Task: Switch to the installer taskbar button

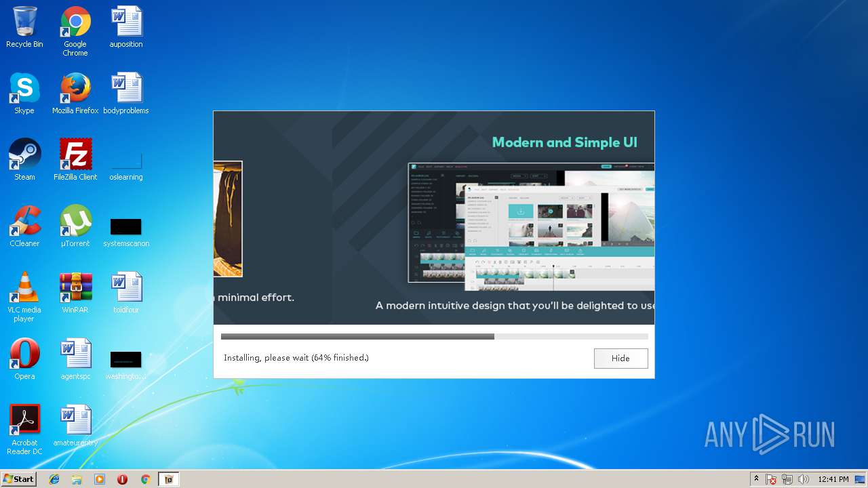Action: [x=169, y=479]
